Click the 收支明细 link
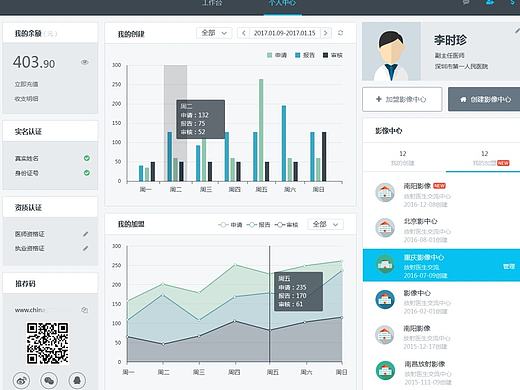This screenshot has width=520, height=390. [x=26, y=99]
